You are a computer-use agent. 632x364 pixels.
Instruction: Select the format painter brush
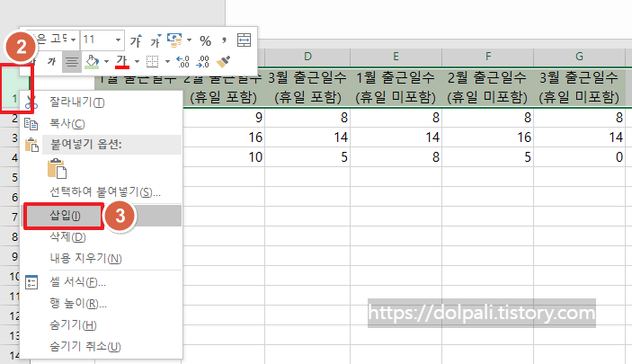tap(223, 62)
